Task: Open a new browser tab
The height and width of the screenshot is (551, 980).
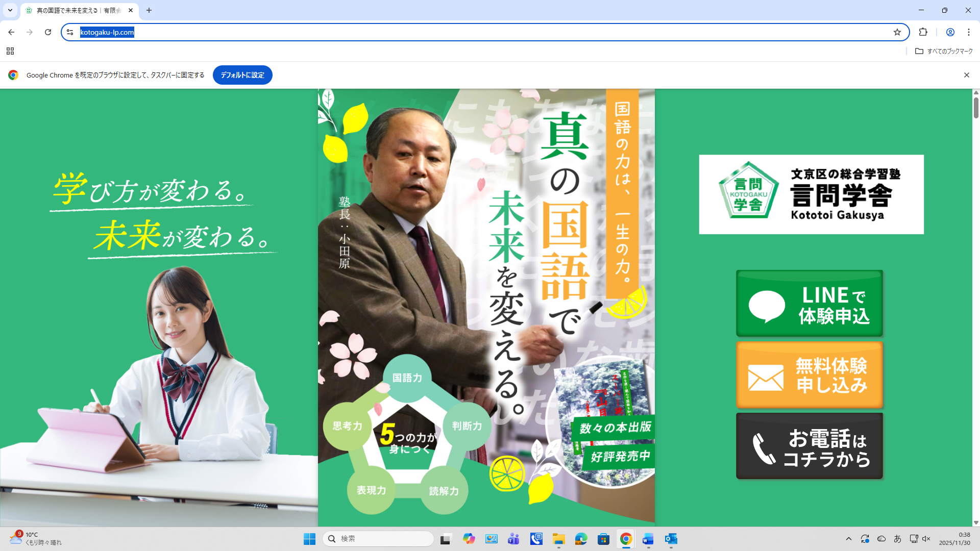Action: [x=149, y=10]
